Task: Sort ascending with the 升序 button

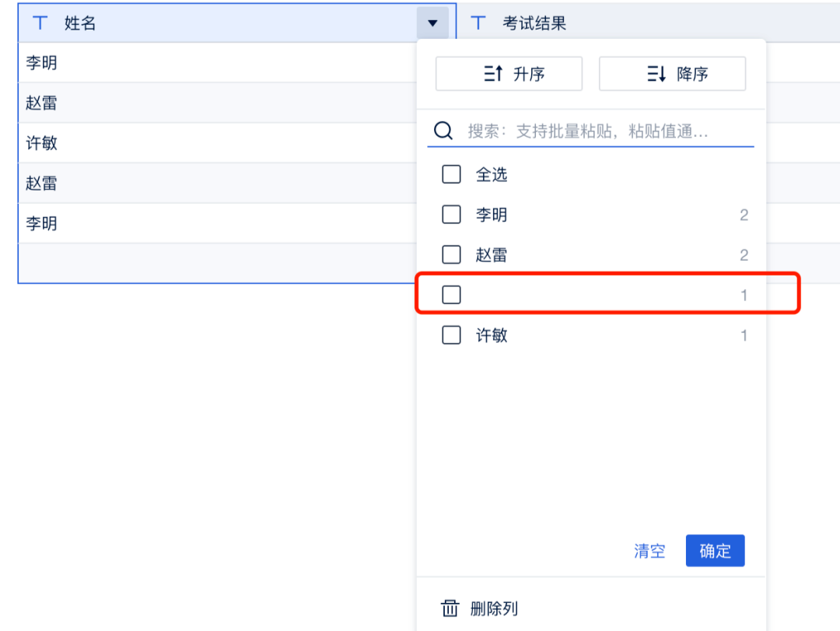Action: point(509,73)
